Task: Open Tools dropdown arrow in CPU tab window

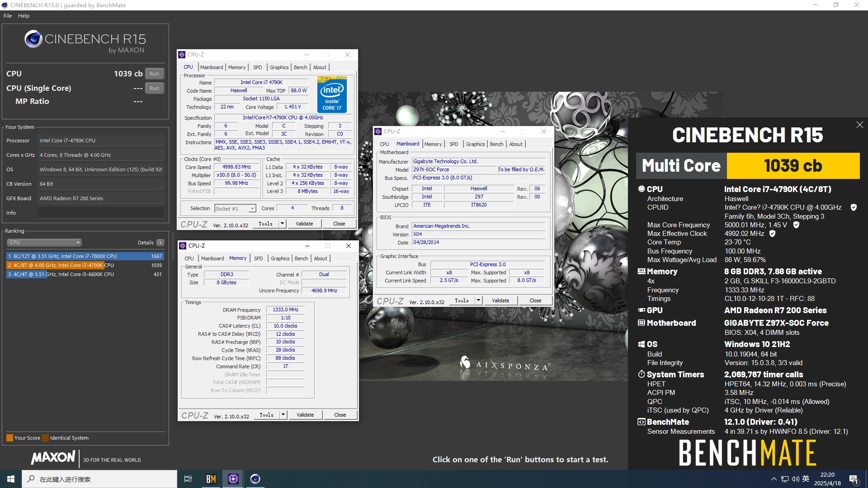Action: pyautogui.click(x=282, y=224)
